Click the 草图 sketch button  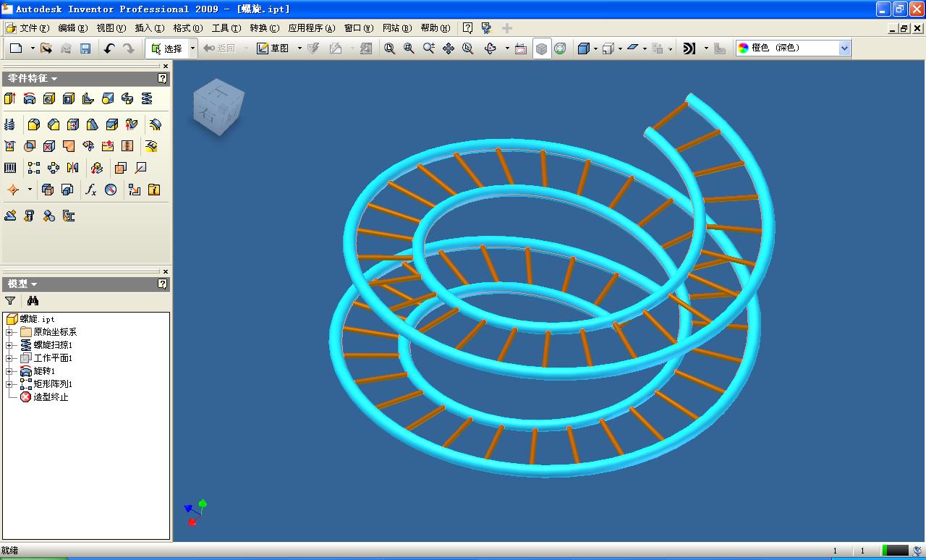tap(273, 48)
